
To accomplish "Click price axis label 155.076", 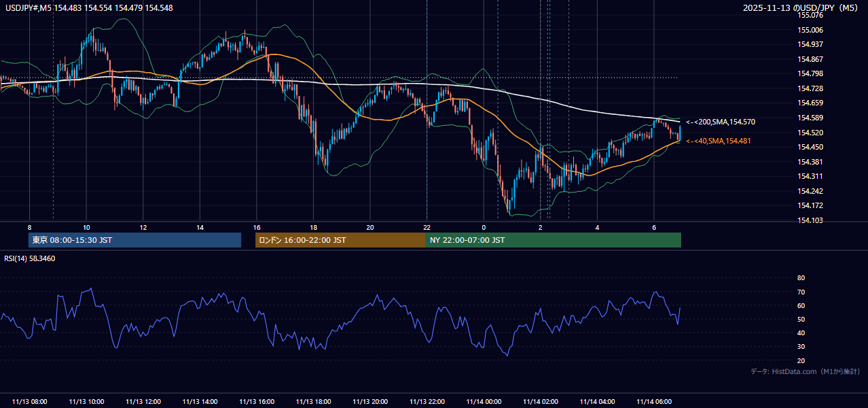I will (810, 16).
